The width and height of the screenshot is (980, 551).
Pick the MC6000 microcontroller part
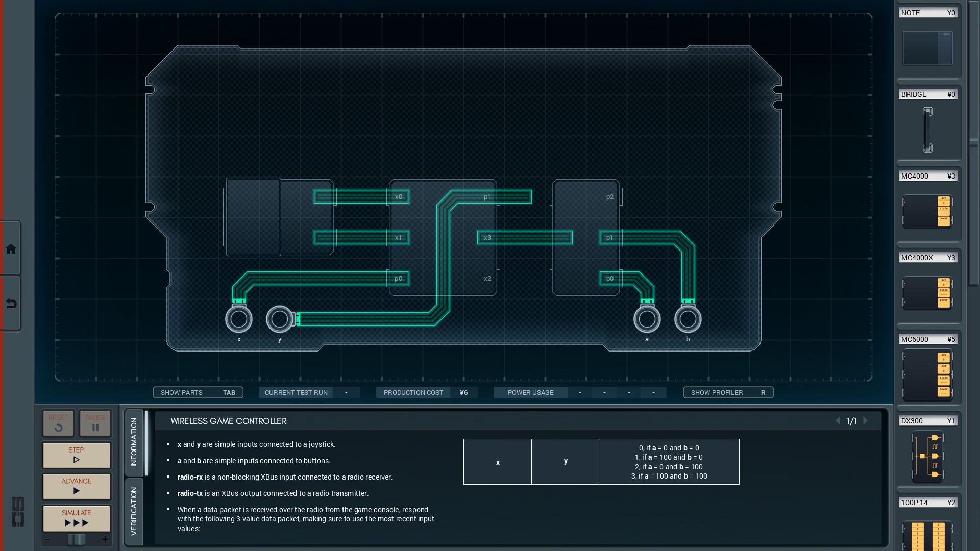tap(927, 374)
